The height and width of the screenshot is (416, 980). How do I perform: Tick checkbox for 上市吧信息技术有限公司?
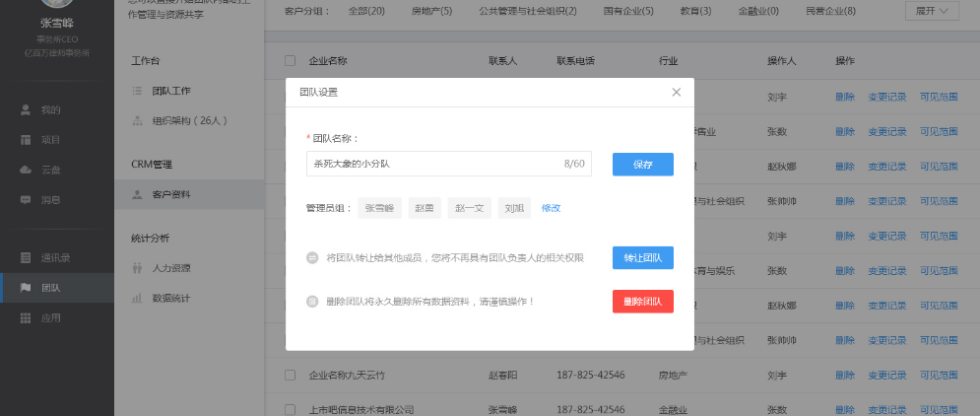290,409
